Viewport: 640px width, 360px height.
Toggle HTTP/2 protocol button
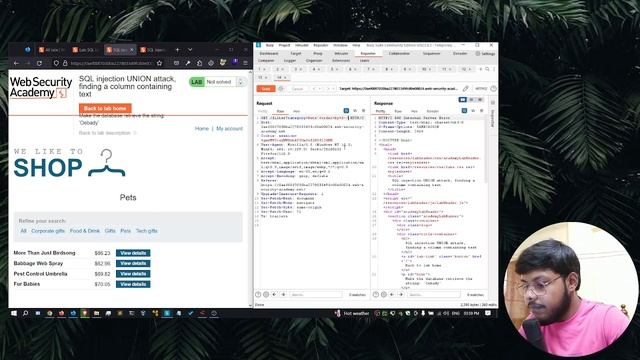point(481,89)
